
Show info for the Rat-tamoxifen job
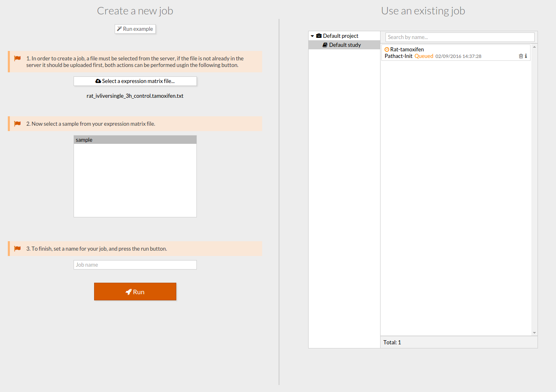[x=526, y=56]
